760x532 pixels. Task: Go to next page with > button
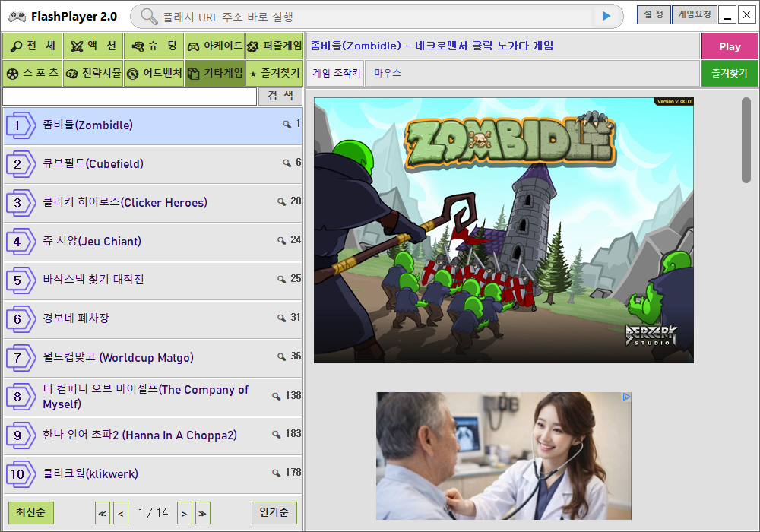click(x=184, y=513)
